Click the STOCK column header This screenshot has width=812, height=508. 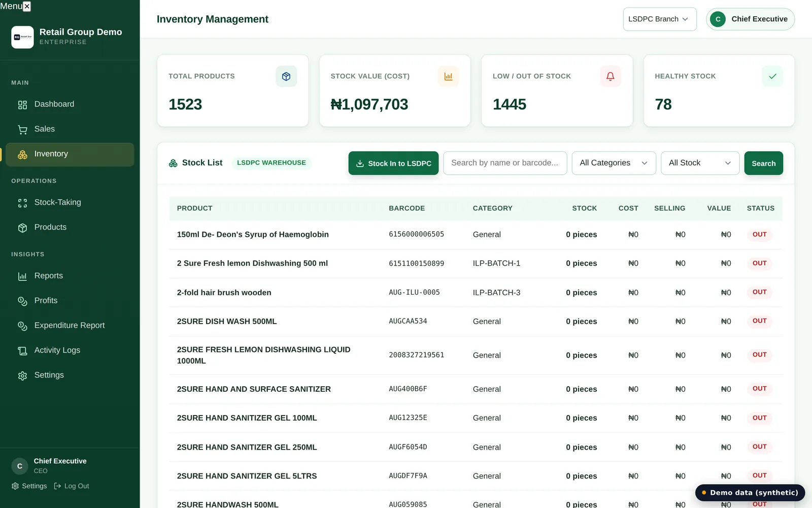pos(585,208)
